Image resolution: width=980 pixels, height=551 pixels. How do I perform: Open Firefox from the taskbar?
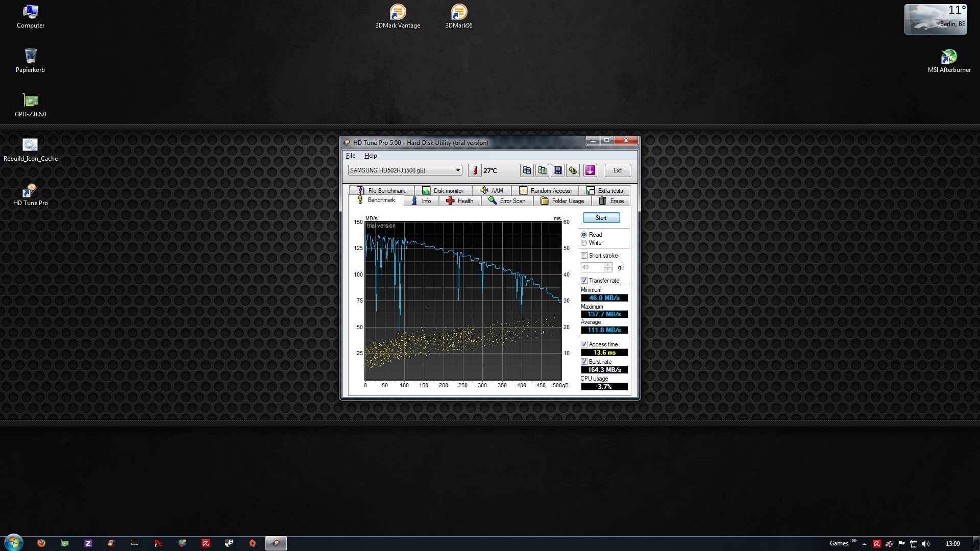click(41, 543)
